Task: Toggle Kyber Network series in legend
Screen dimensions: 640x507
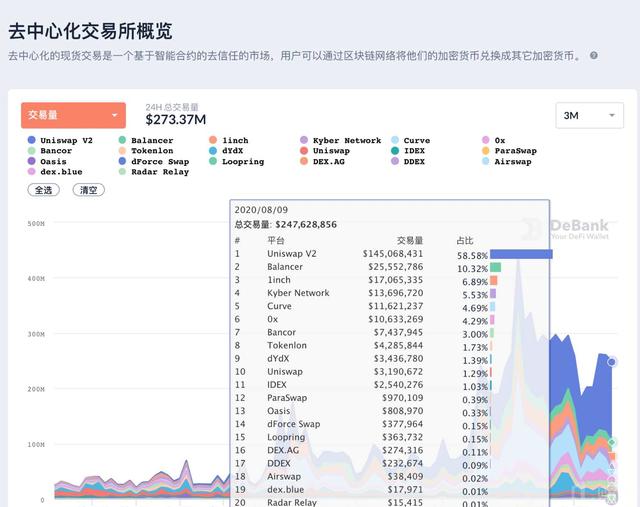Action: [x=341, y=140]
